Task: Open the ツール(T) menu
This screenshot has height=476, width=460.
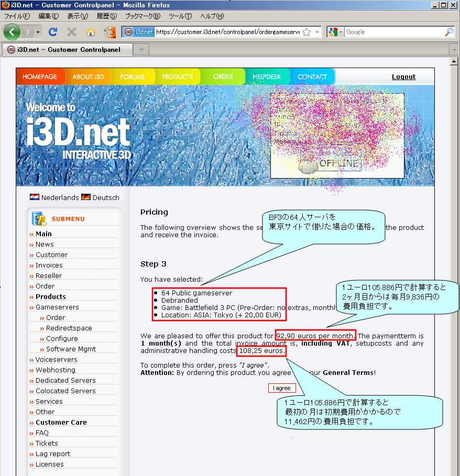Action: 180,16
